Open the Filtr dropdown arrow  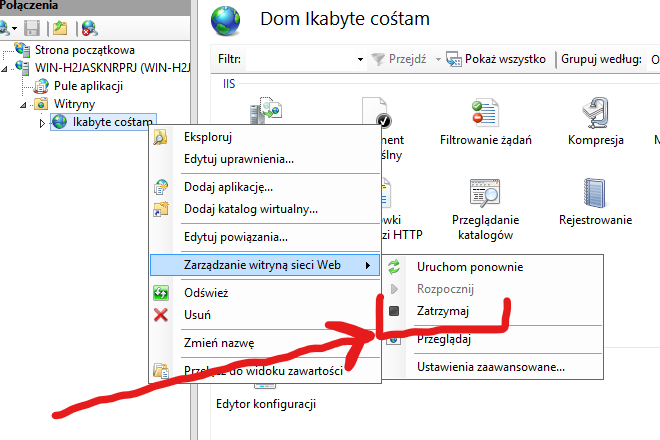pos(361,60)
